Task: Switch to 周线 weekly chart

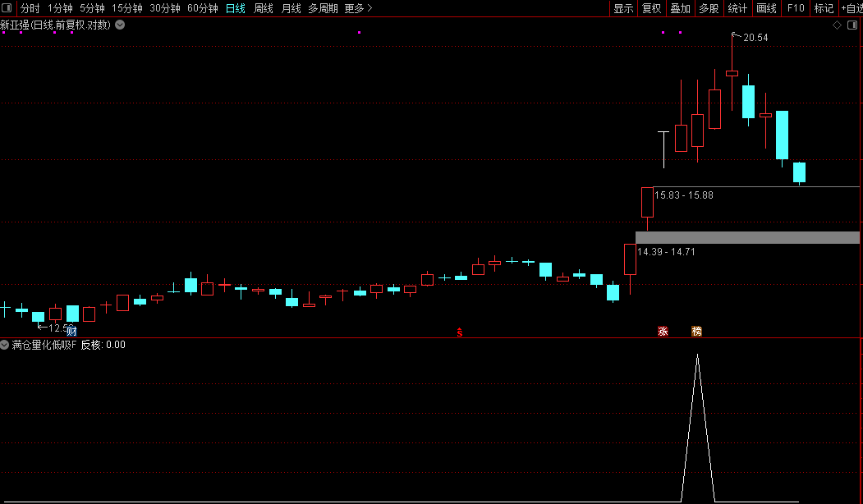Action: [x=264, y=8]
